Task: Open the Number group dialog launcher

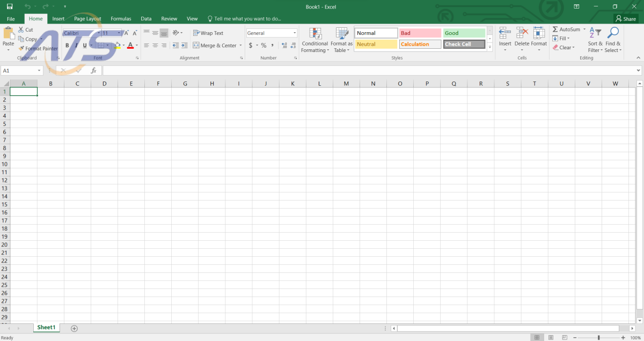Action: 296,58
